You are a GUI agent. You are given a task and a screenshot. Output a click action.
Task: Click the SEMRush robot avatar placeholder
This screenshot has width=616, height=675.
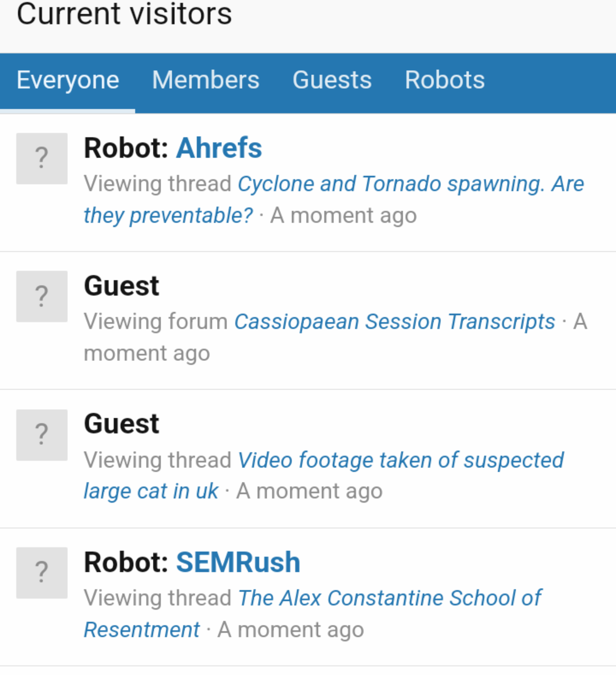pyautogui.click(x=42, y=573)
